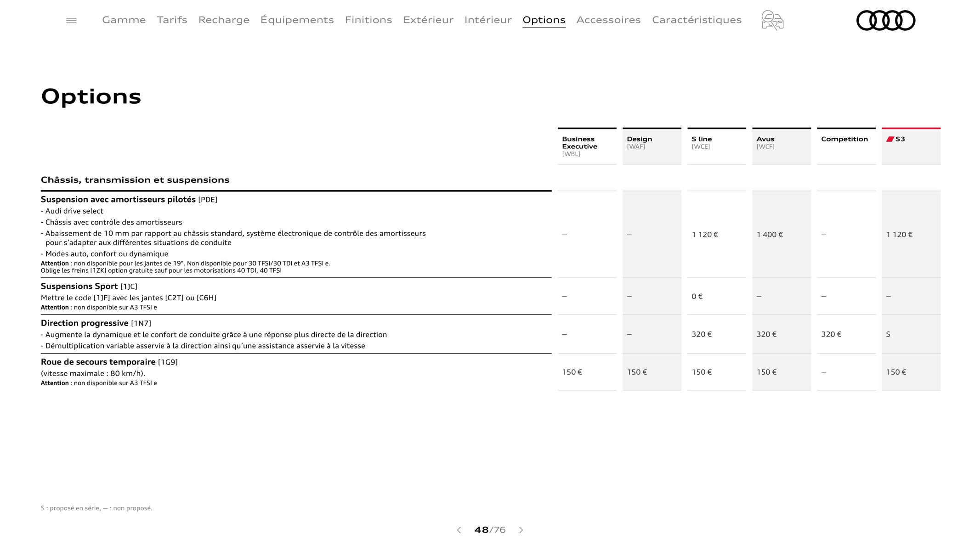Switch to the Intérieur tab
The image size is (980, 551).
pos(488,20)
